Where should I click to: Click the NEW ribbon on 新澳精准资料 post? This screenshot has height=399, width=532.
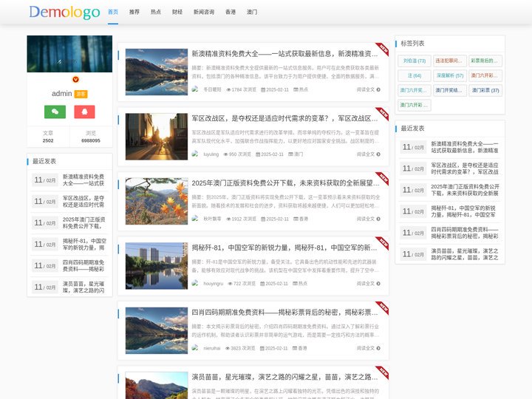(x=383, y=49)
